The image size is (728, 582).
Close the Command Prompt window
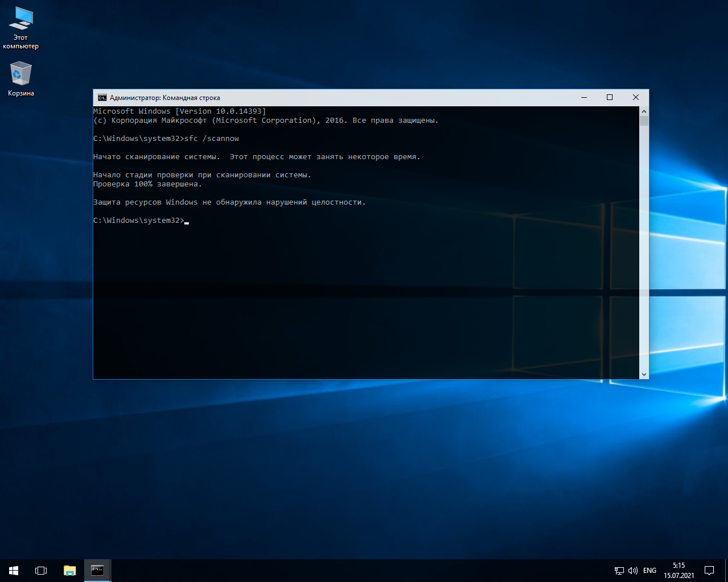tap(636, 98)
